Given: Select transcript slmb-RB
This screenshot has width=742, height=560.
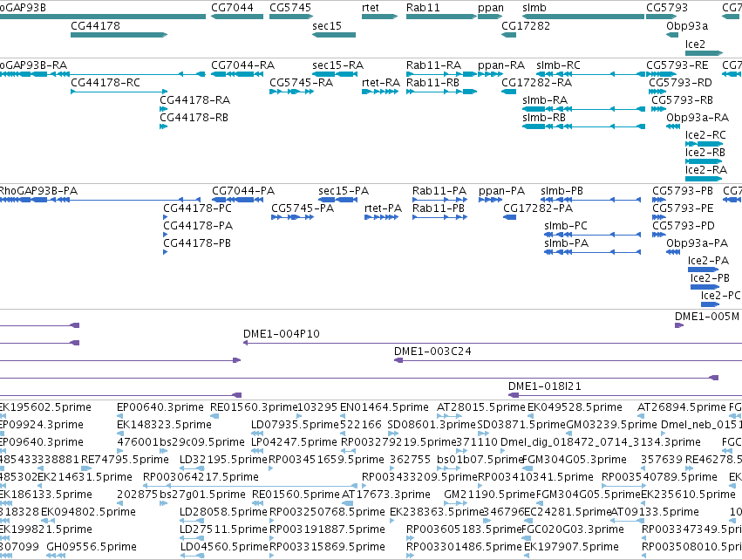Looking at the screenshot, I should tap(583, 126).
